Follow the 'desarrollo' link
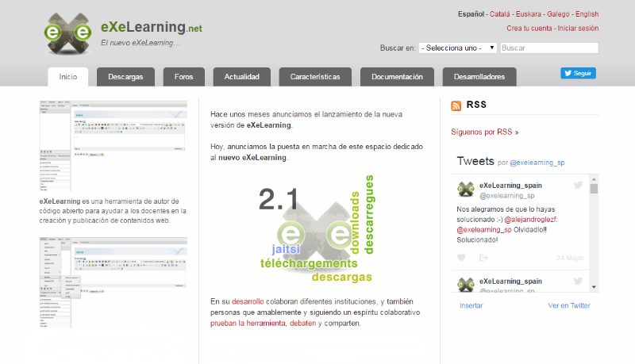This screenshot has width=635, height=364. point(248,301)
